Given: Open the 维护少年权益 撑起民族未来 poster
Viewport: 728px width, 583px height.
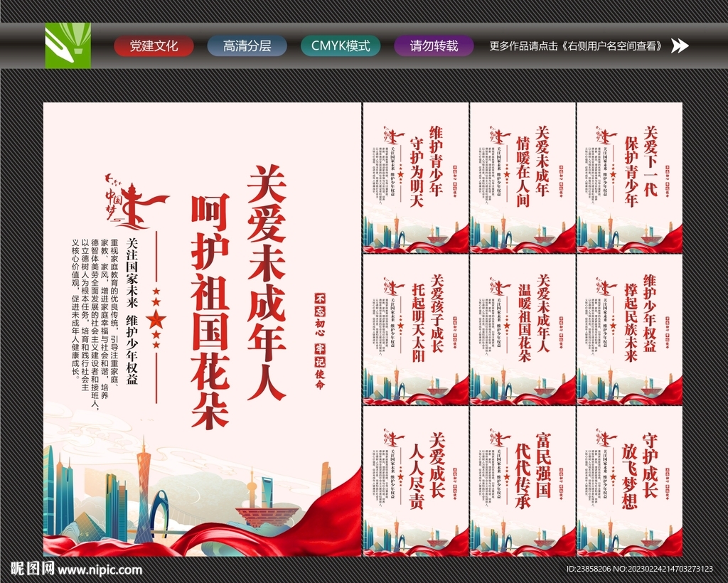Looking at the screenshot, I should click(x=630, y=330).
